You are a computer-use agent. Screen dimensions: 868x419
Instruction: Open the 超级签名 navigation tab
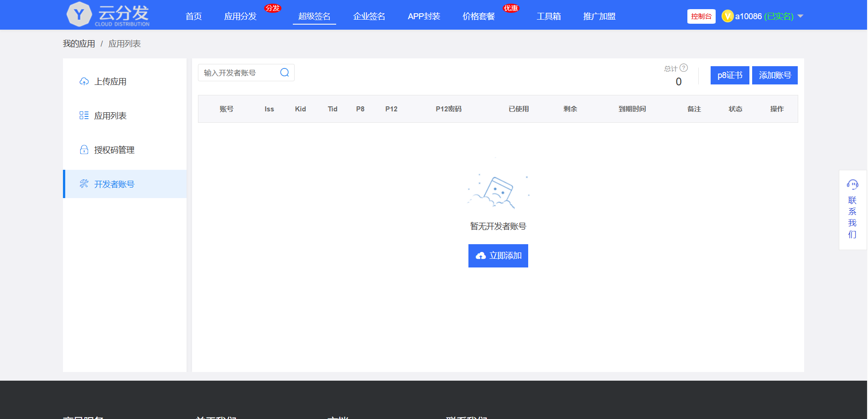click(314, 16)
